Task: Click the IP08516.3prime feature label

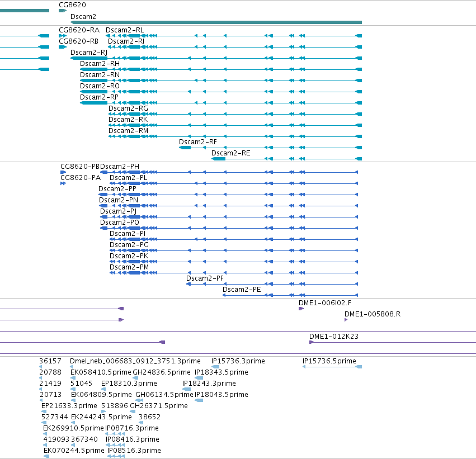Action: tap(134, 451)
